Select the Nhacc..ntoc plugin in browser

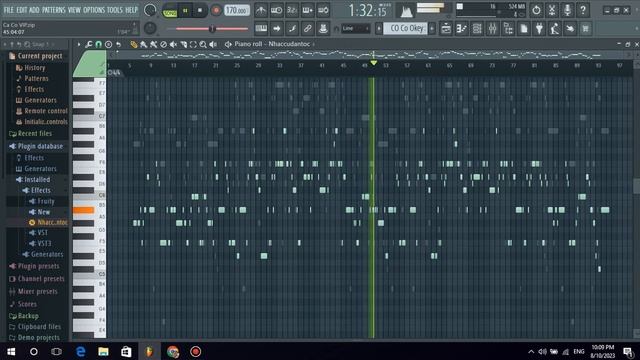[x=48, y=222]
